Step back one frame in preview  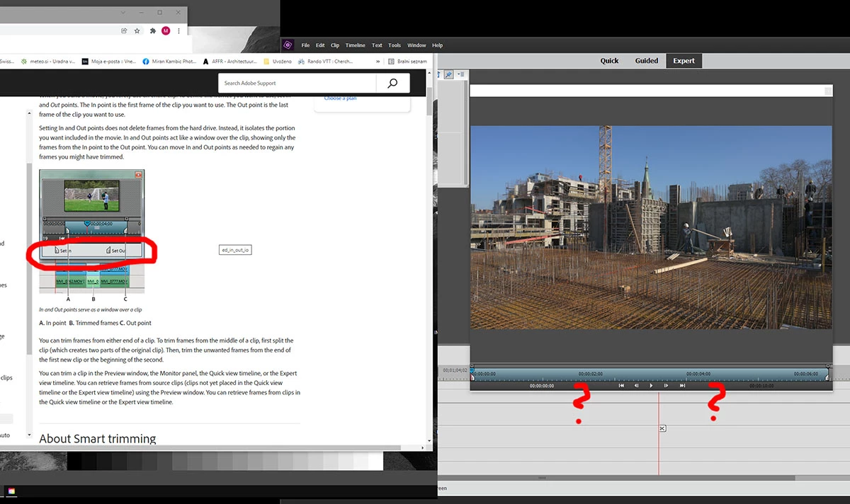tap(636, 386)
